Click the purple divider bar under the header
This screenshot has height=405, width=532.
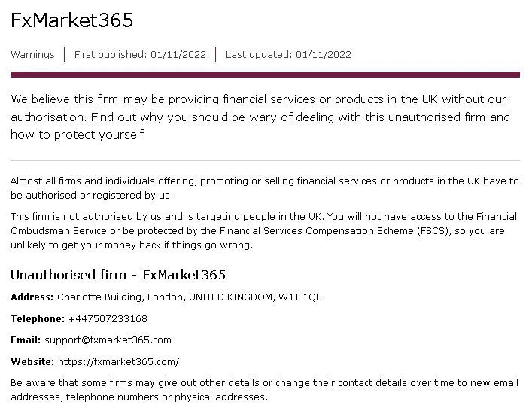click(x=265, y=75)
